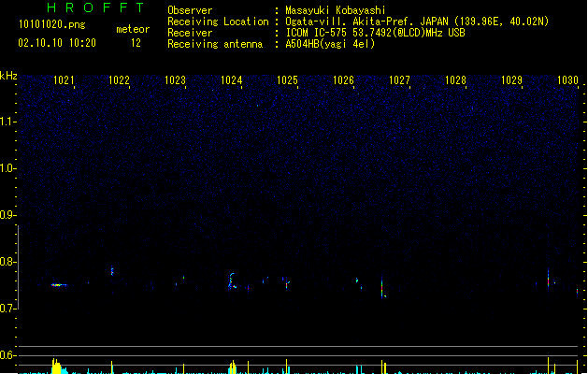Image resolution: width=588 pixels, height=374 pixels.
Task: Select antenna text A504HB(yagi 4el)
Action: (330, 44)
